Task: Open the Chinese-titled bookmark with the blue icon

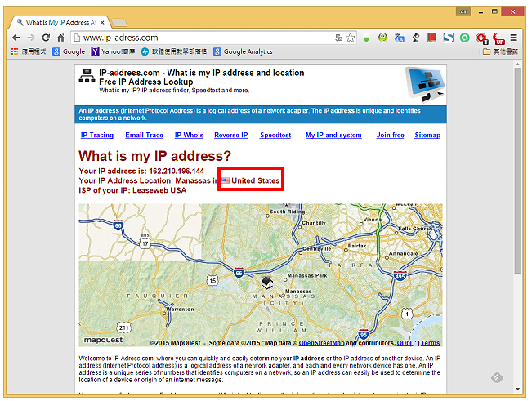Action: [x=174, y=51]
